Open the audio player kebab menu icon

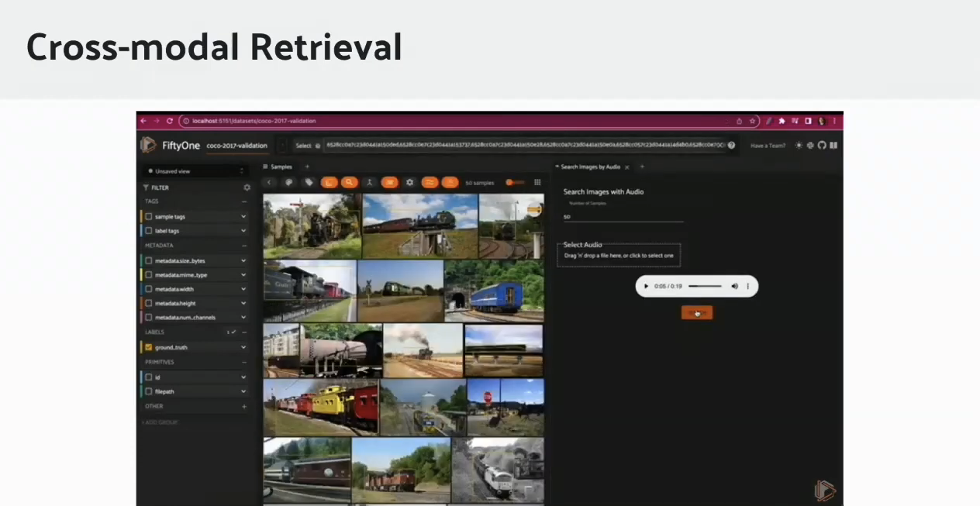747,286
